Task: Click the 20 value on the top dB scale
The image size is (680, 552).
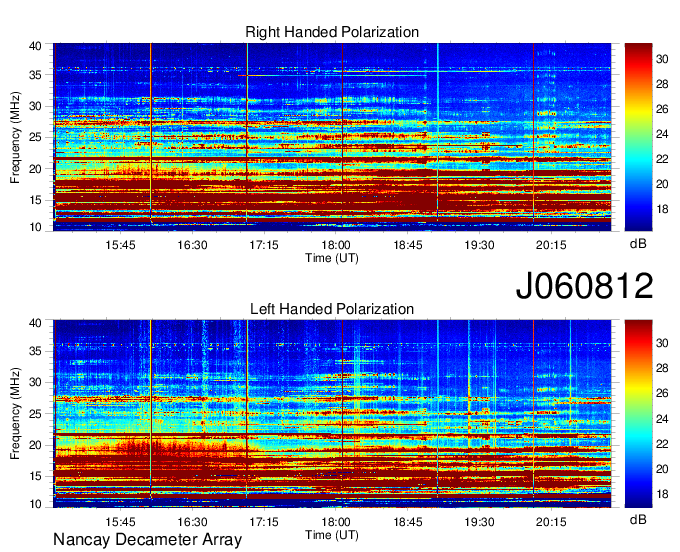Action: [662, 184]
